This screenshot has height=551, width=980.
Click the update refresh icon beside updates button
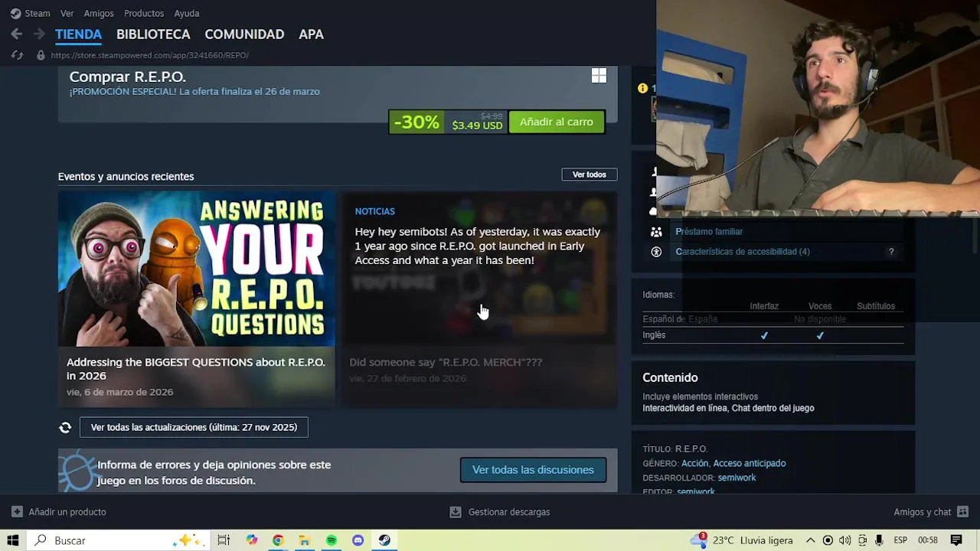[65, 428]
